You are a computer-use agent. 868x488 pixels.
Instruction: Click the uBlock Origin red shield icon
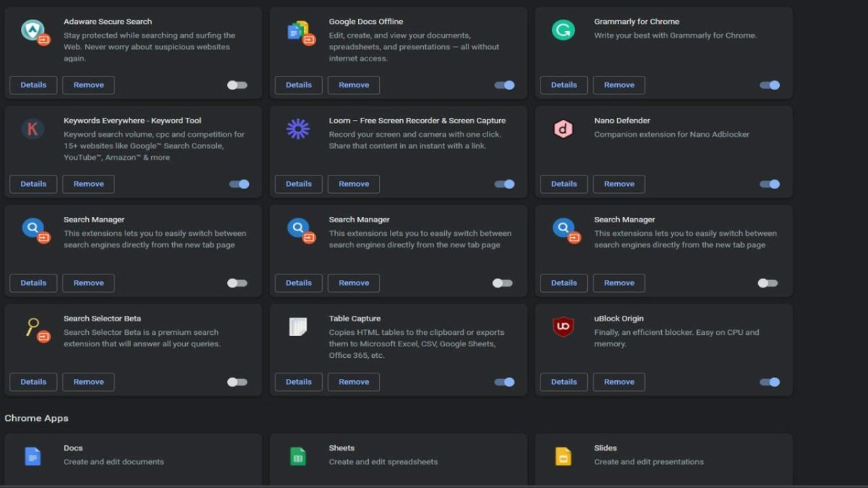[x=564, y=327]
